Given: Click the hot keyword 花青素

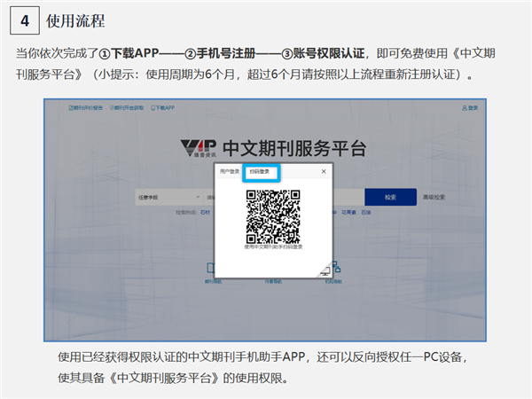Looking at the screenshot, I should point(348,213).
